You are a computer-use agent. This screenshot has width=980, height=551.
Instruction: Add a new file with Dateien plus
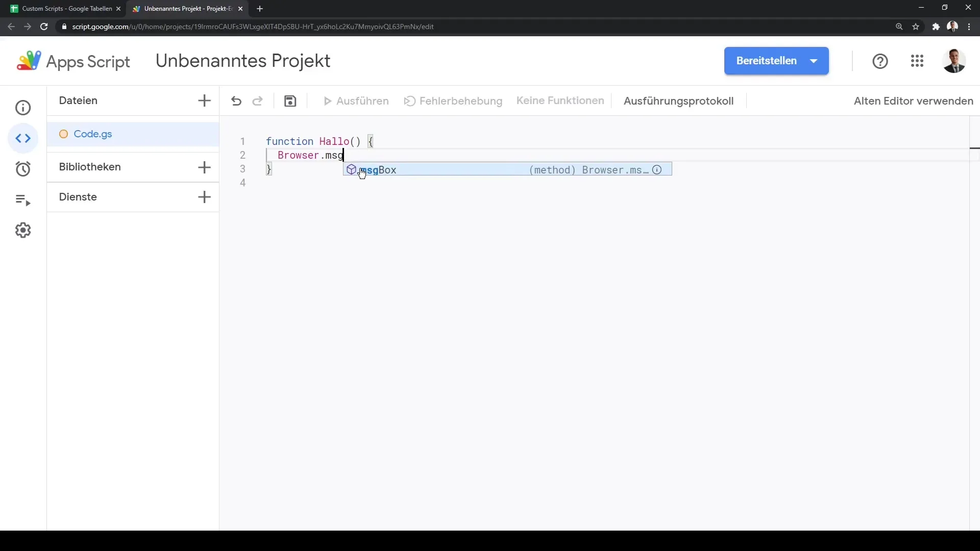[204, 101]
